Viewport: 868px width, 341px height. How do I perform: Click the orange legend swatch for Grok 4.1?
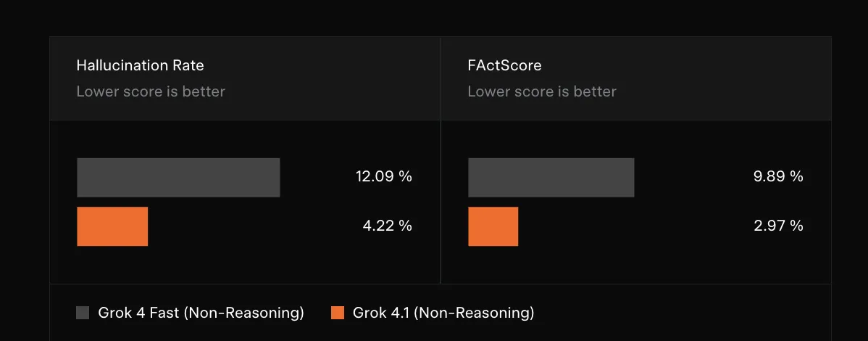coord(338,313)
